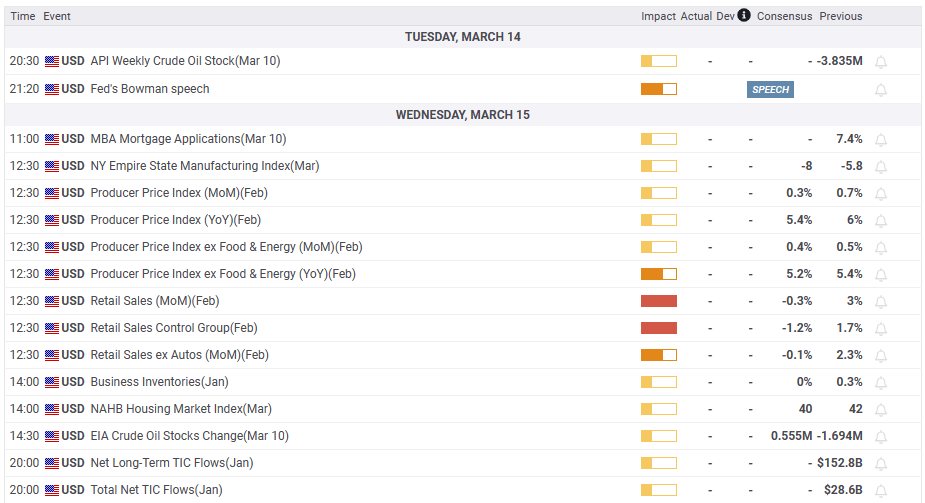Click the WEDNESDAY, MARCH 15 date heading

tap(462, 114)
